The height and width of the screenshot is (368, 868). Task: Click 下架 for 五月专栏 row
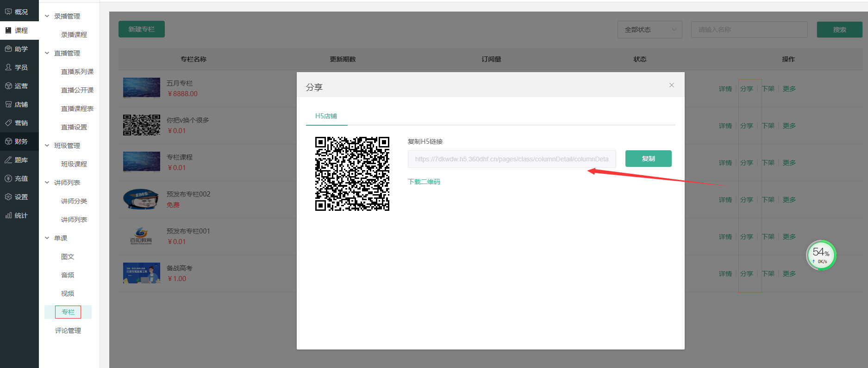[x=768, y=89]
